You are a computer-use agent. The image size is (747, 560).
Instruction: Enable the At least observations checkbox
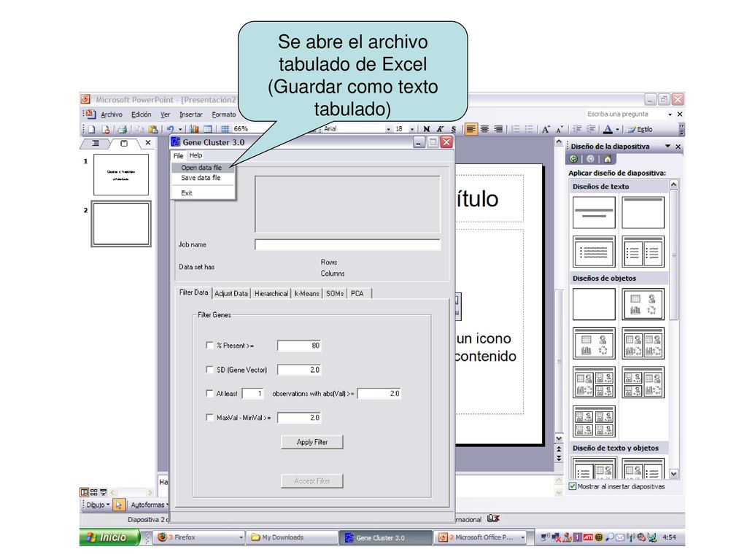[209, 393]
